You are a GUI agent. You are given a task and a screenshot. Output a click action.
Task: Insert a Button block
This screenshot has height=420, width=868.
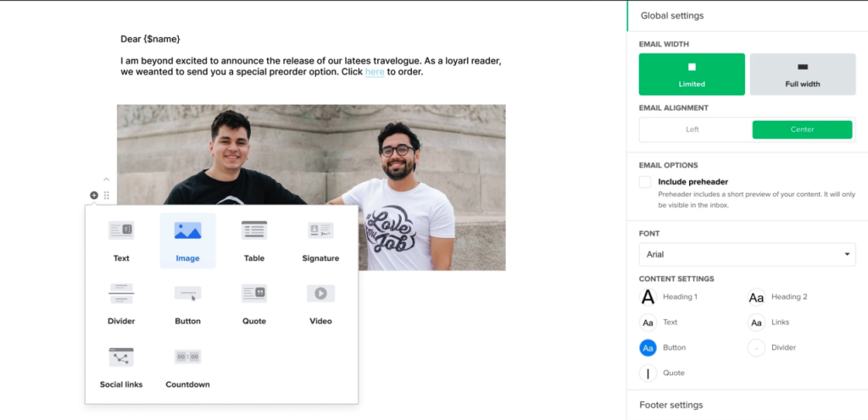187,304
